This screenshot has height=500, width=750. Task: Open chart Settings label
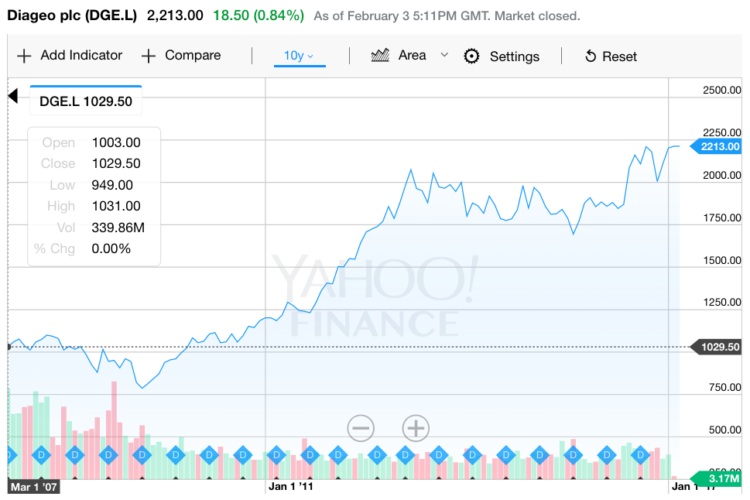(514, 57)
